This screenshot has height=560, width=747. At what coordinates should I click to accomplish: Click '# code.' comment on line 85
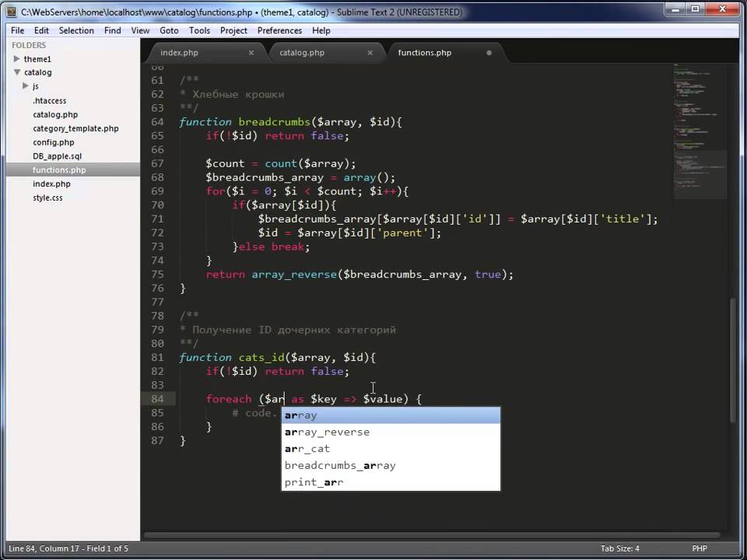[254, 413]
